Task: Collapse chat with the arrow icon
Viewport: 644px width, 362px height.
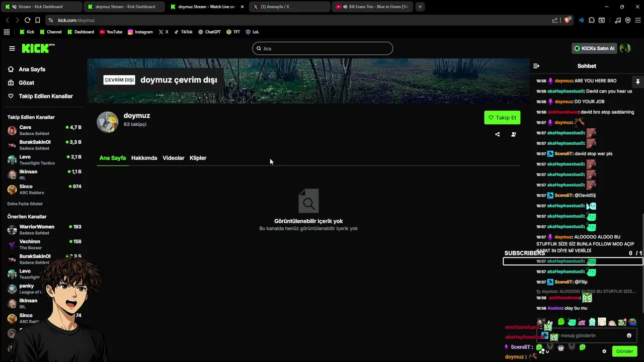Action: [x=536, y=66]
